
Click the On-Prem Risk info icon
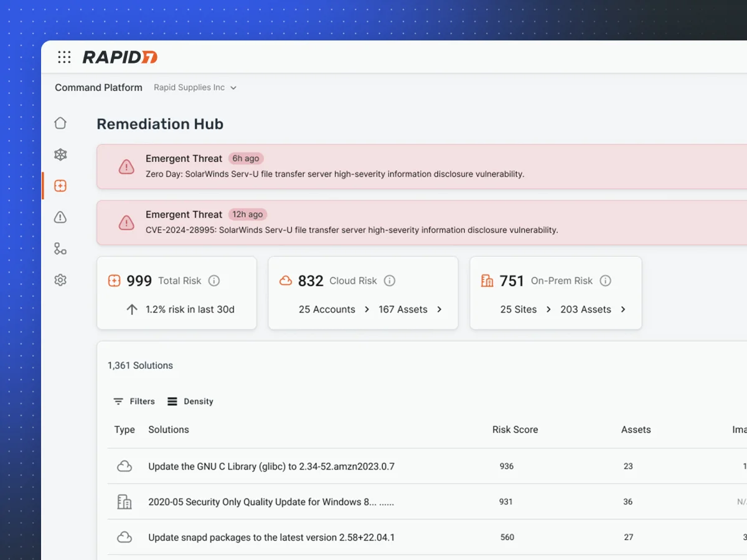click(x=605, y=281)
